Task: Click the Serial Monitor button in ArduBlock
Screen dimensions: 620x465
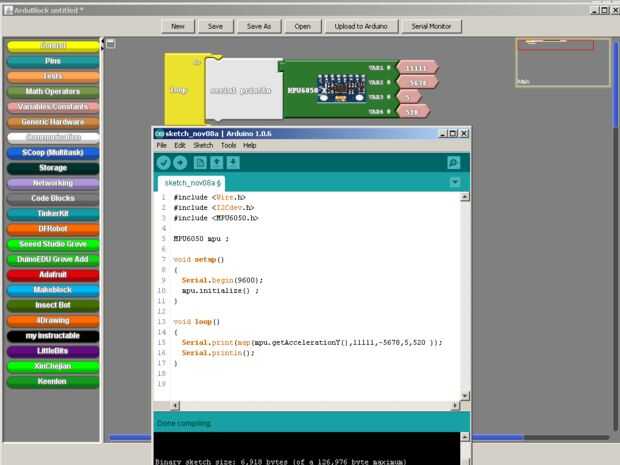Action: [x=431, y=26]
